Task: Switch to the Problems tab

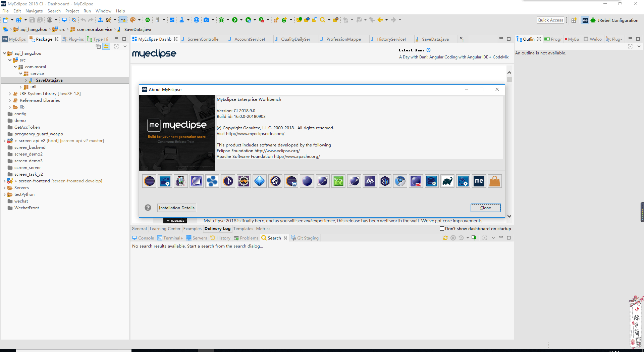Action: point(246,238)
